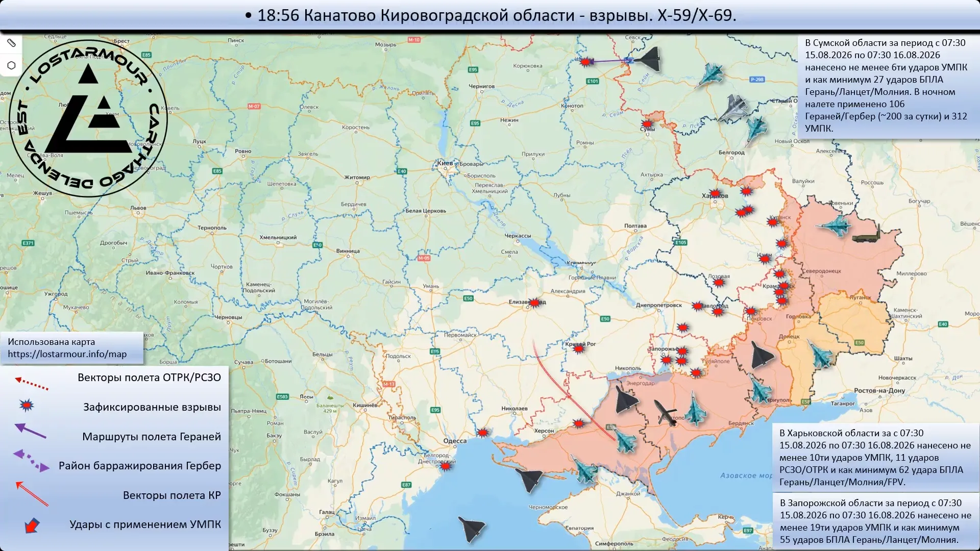Click the Ивано-Франковск city label

pyautogui.click(x=170, y=273)
